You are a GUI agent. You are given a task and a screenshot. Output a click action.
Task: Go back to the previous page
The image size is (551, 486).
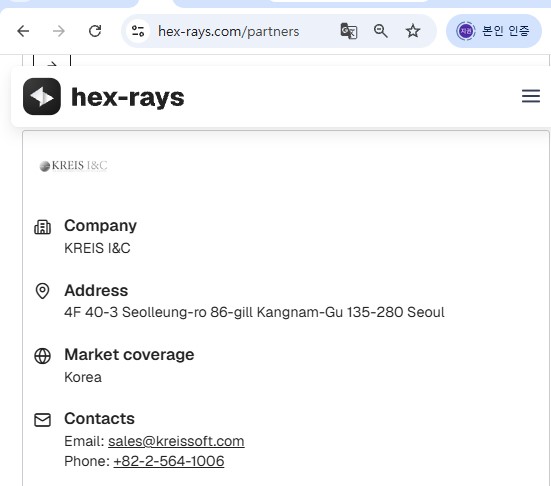23,31
